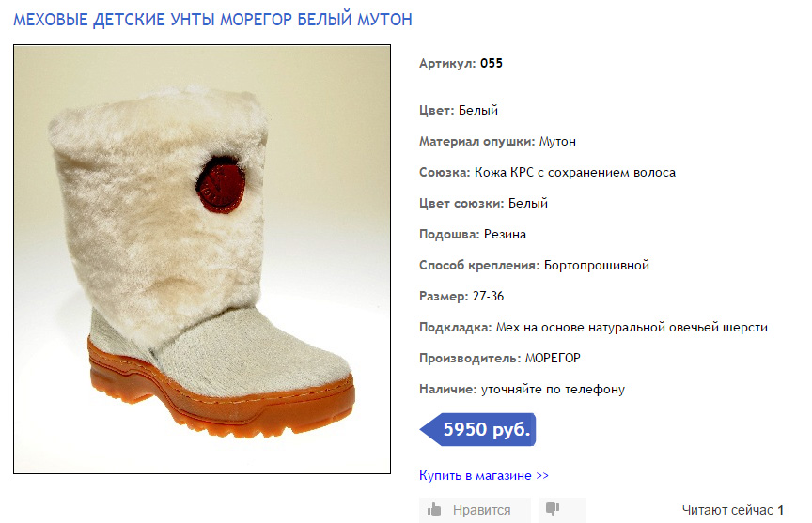Click the thumbs-down dislike icon
Viewport: 812px width, 523px height.
point(553,510)
